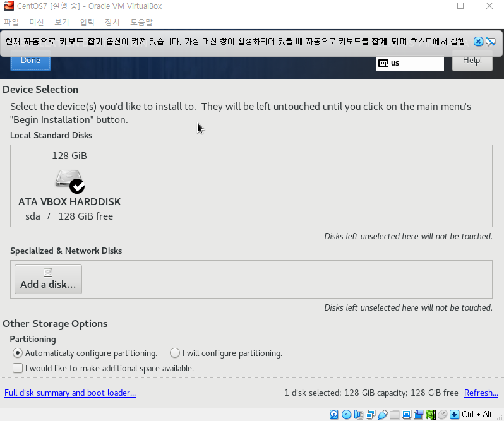
Task: Click the Ctrl + Alt host key label
Action: (477, 414)
